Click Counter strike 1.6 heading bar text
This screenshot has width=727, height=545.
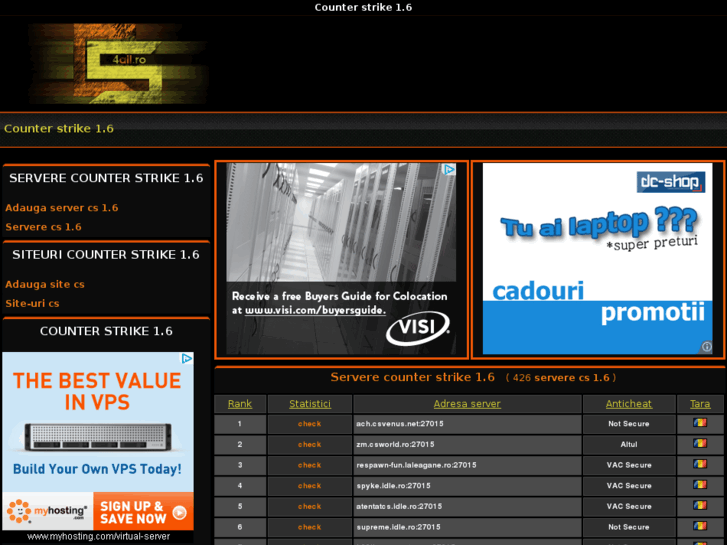[59, 128]
